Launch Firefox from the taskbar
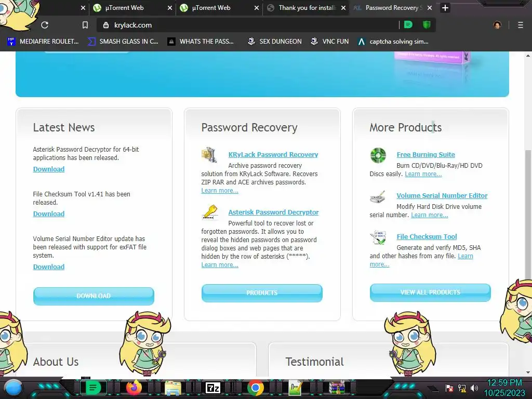The width and height of the screenshot is (532, 399). 134,388
